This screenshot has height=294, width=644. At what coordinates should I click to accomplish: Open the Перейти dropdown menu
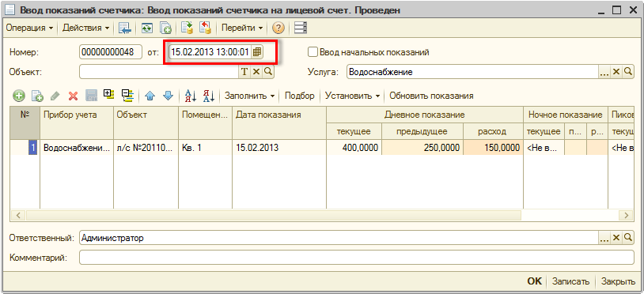tap(242, 28)
